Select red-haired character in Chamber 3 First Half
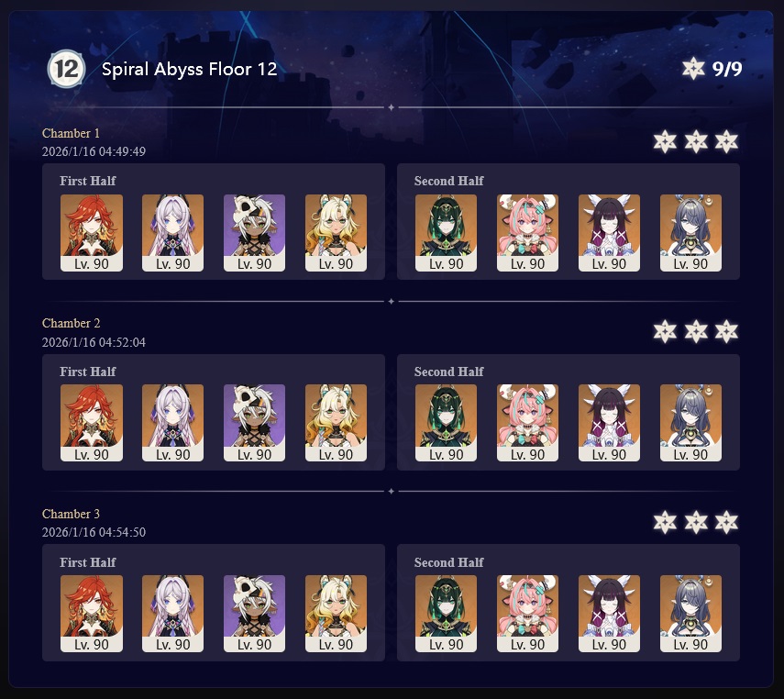The height and width of the screenshot is (699, 784). (92, 614)
